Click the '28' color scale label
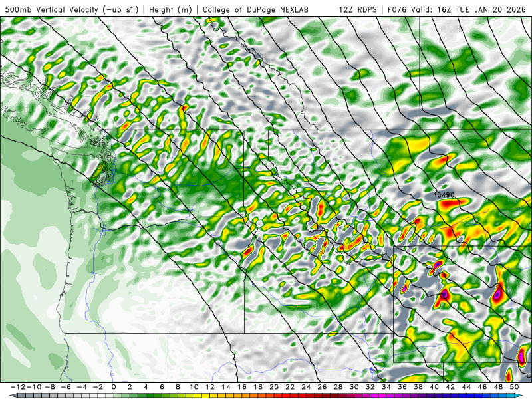The width and height of the screenshot is (532, 399). (x=338, y=387)
